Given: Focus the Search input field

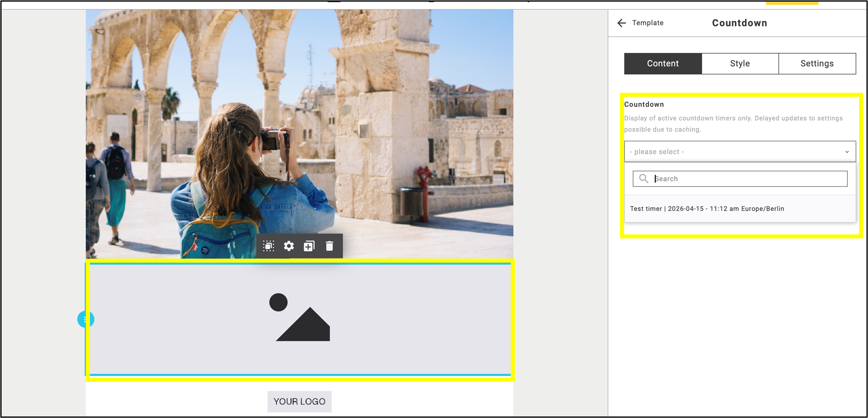Looking at the screenshot, I should (740, 179).
